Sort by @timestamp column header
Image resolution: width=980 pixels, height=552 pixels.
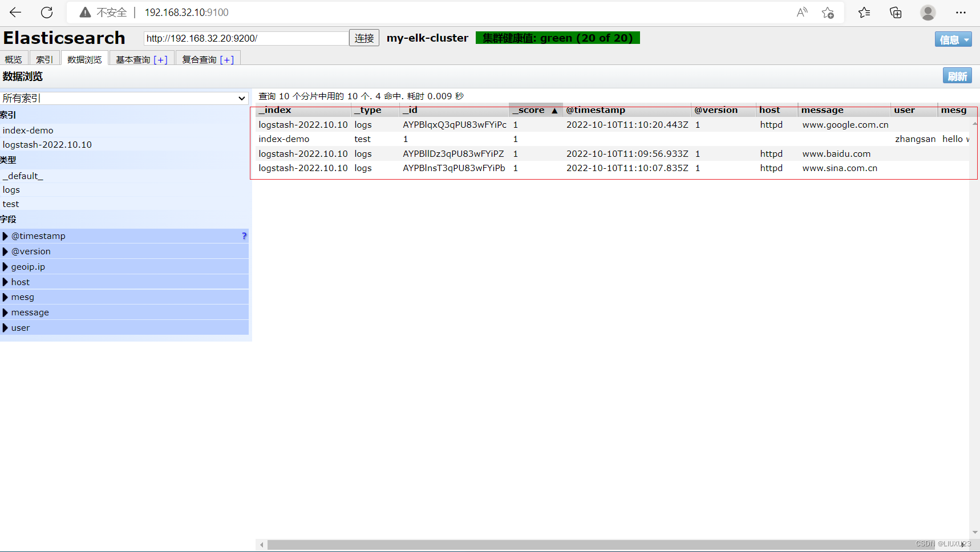point(627,111)
